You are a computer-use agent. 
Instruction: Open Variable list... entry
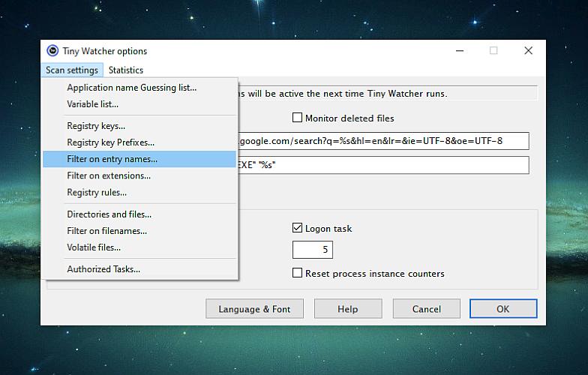pos(139,104)
